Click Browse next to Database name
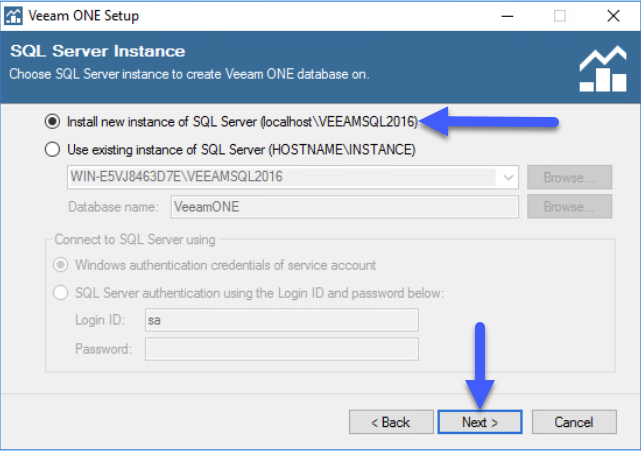The image size is (641, 451). (x=569, y=206)
